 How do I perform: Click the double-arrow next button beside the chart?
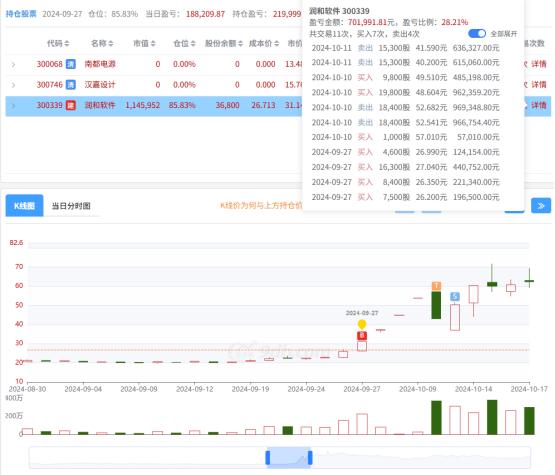pyautogui.click(x=541, y=206)
